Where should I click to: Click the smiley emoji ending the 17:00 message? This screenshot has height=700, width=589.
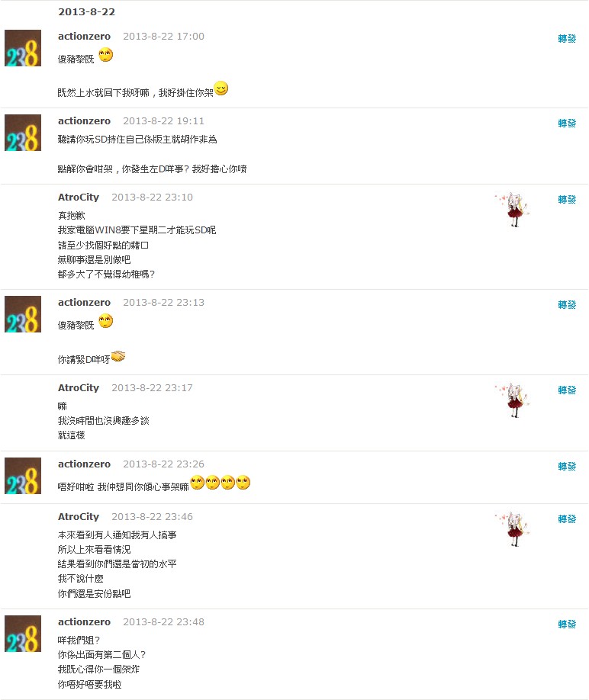[221, 88]
